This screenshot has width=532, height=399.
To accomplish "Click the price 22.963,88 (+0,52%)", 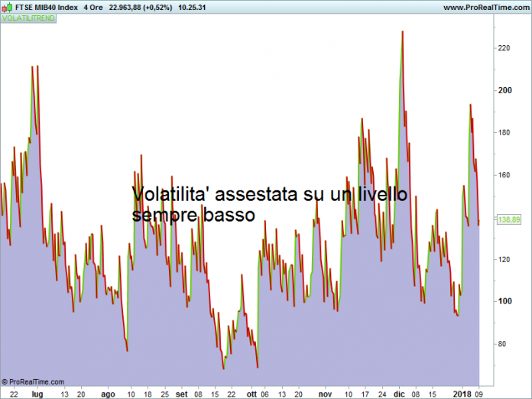I will 141,7.
